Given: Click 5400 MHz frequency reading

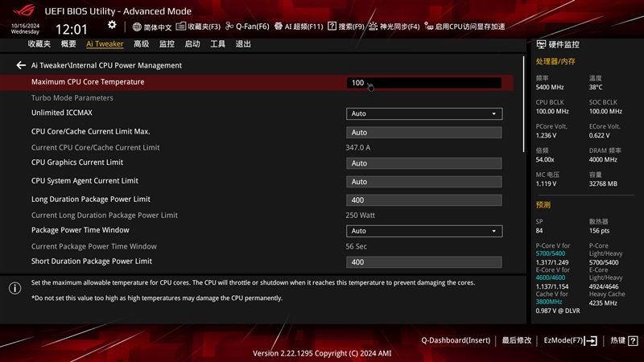Looking at the screenshot, I should click(550, 87).
